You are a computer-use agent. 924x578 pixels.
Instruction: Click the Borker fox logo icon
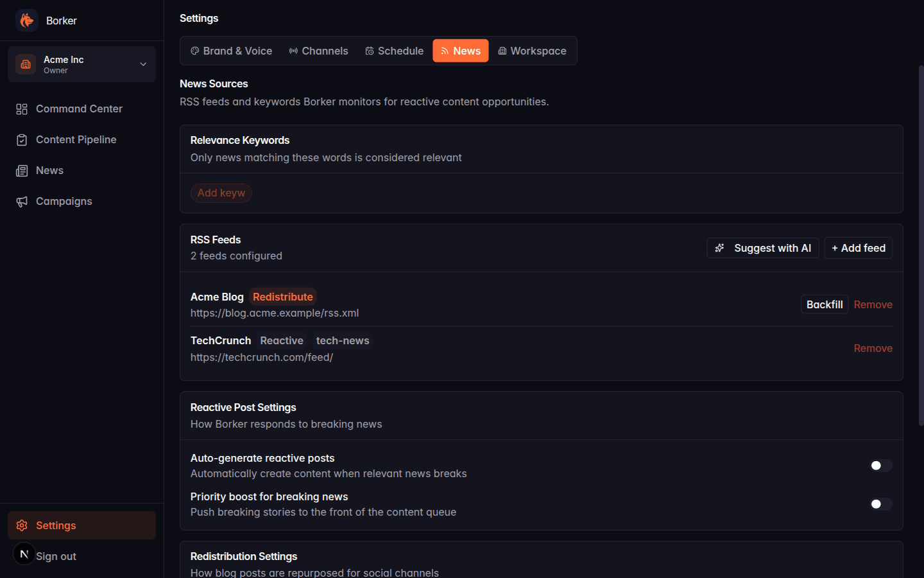coord(26,20)
